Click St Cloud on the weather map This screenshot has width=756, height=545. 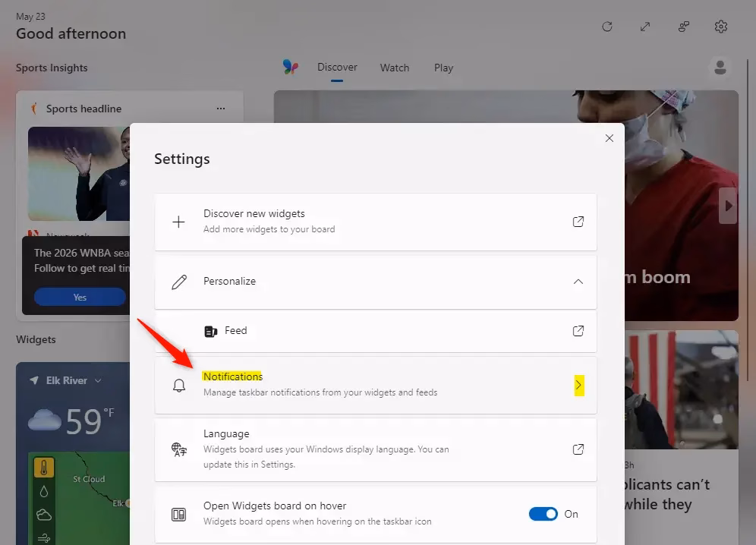pos(89,479)
